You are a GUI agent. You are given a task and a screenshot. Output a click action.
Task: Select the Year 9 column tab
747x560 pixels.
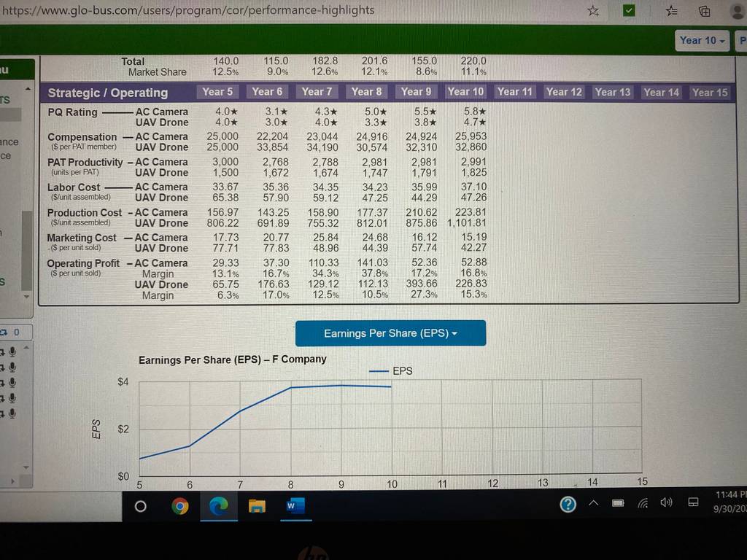pyautogui.click(x=416, y=92)
